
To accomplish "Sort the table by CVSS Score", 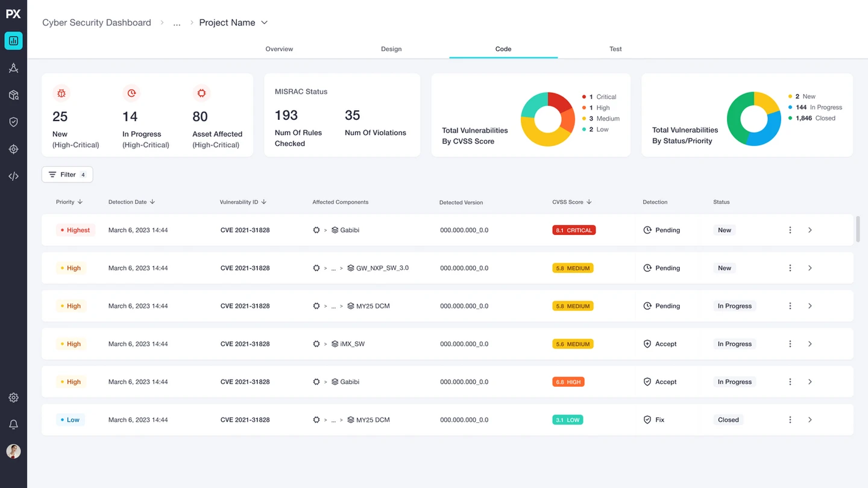I will (x=573, y=202).
